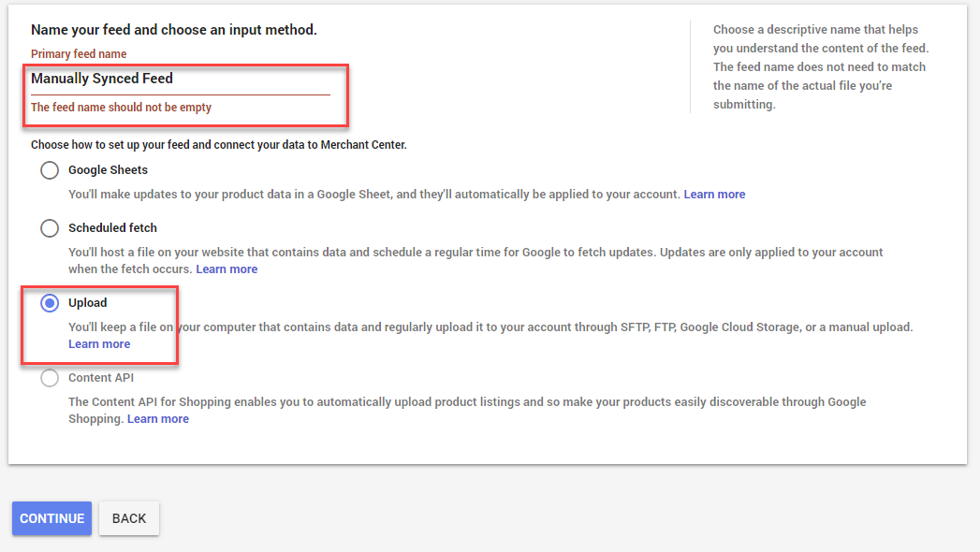Open Learn more link for Scheduled fetch

coord(227,269)
